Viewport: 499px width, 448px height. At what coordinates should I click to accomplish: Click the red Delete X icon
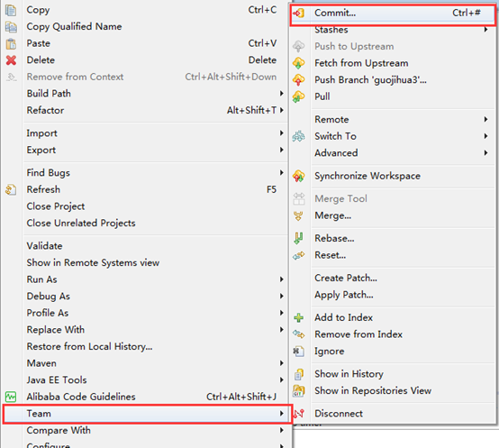pos(11,60)
